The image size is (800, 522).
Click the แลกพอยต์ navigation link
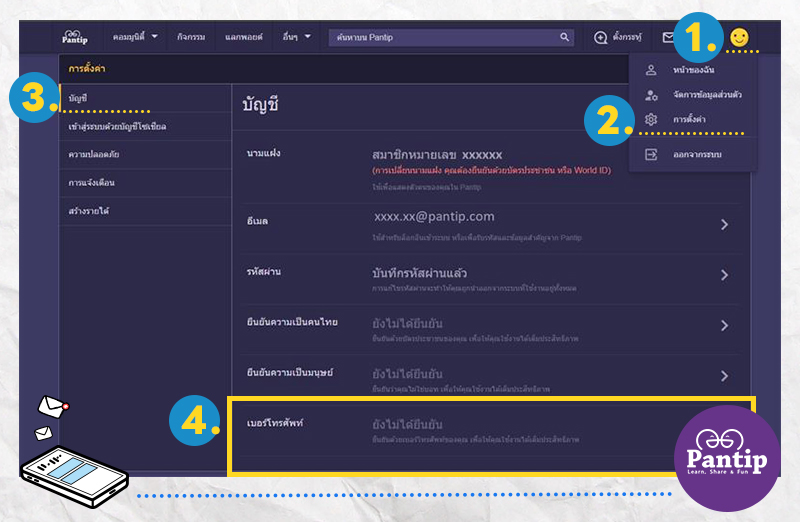(x=244, y=37)
